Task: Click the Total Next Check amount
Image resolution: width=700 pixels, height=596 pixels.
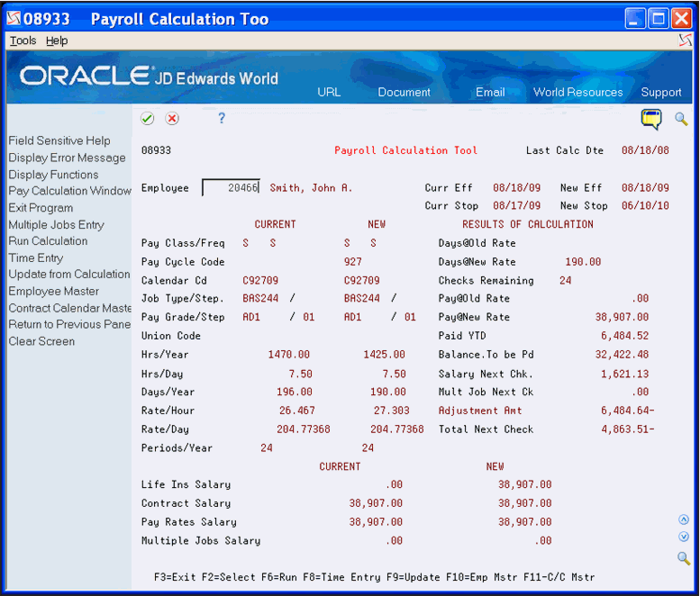Action: (x=627, y=429)
